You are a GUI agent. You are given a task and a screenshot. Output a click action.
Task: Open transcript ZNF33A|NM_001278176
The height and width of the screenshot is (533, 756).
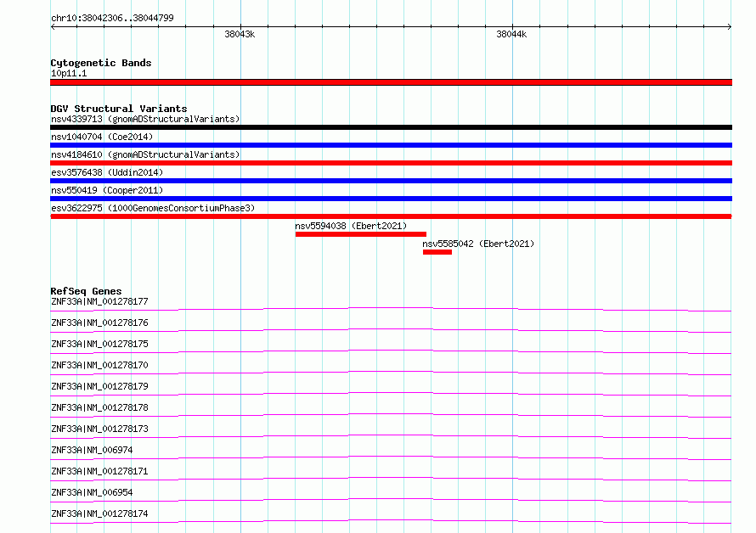click(x=99, y=323)
